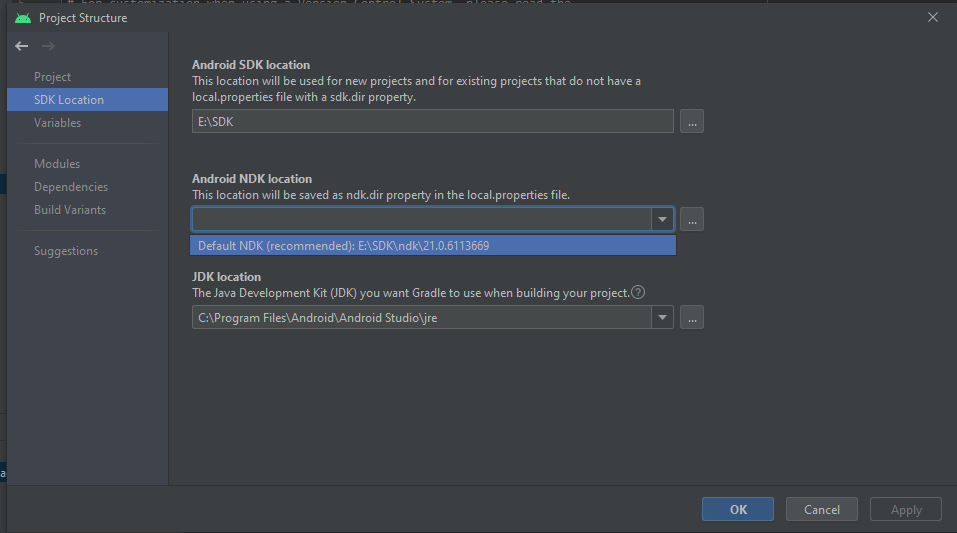Browse for Android NDK location folder
The height and width of the screenshot is (533, 957).
pyautogui.click(x=692, y=219)
